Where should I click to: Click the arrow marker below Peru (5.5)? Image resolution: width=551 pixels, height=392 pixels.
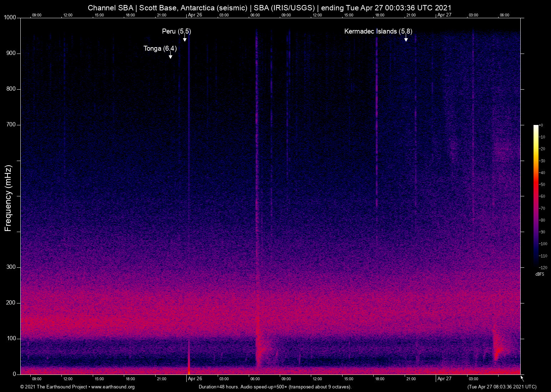184,39
